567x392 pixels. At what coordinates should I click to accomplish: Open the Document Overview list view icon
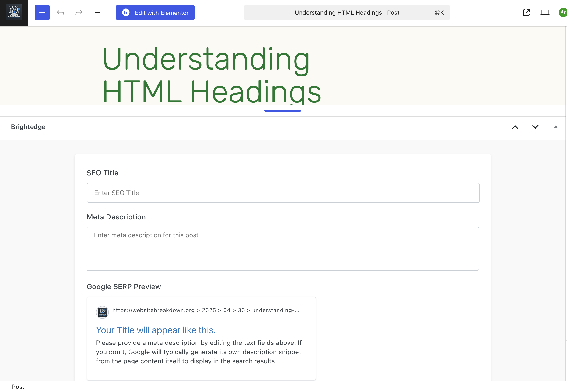97,12
